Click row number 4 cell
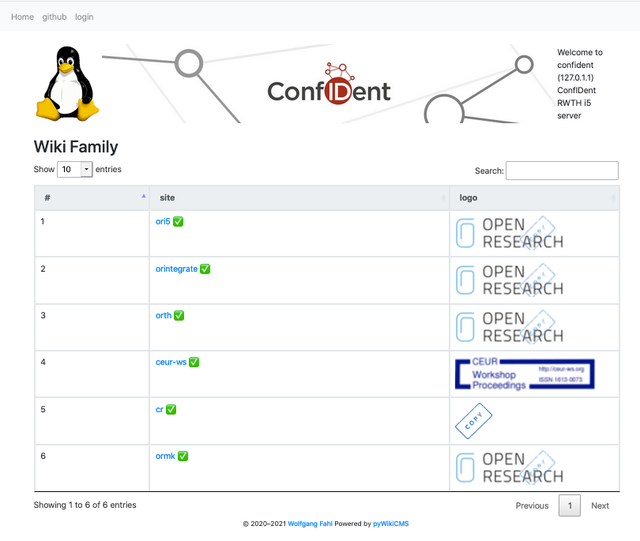 92,374
